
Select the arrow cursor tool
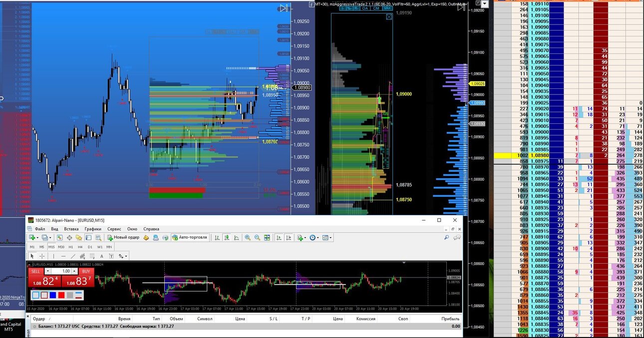(x=32, y=256)
